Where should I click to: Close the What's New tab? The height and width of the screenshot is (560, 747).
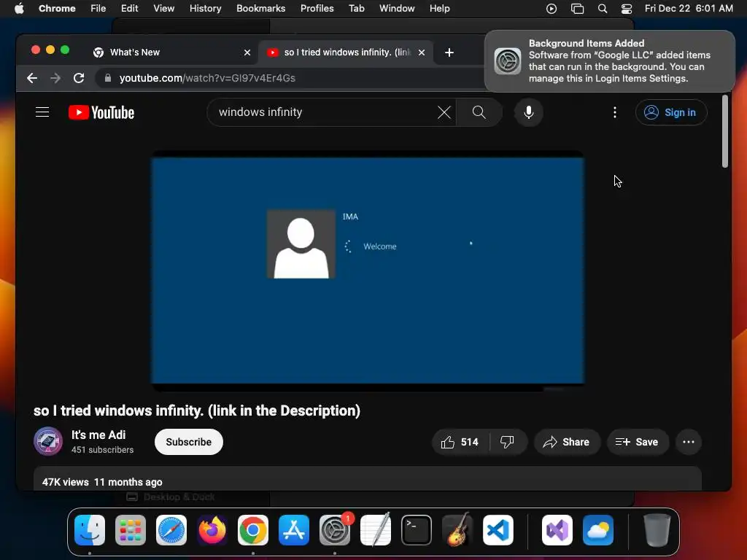pos(247,52)
